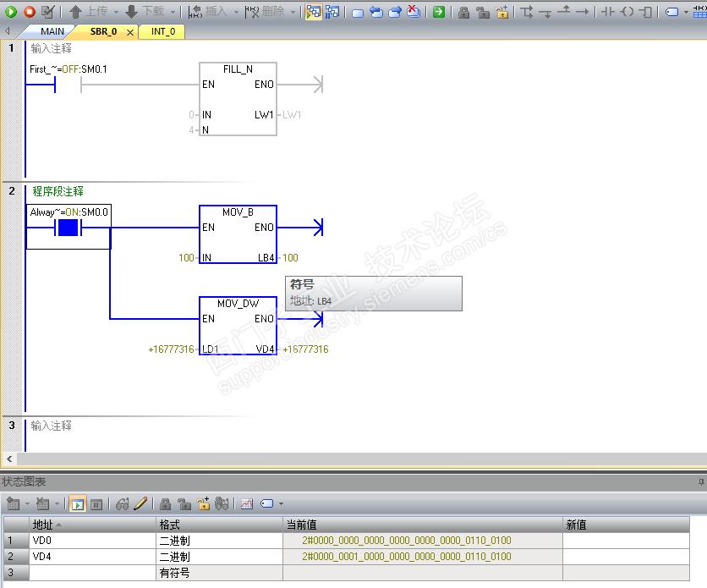Click the insert horizontal line arrow icon
The image size is (707, 588).
pos(583,12)
